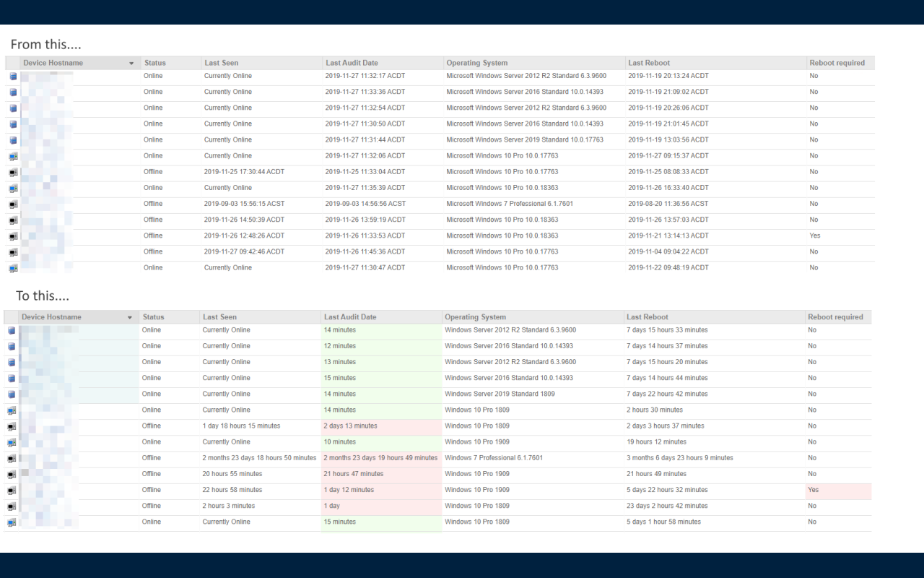Open sort arrow on lower Device Hostname header
The width and height of the screenshot is (924, 578).
[x=130, y=318]
